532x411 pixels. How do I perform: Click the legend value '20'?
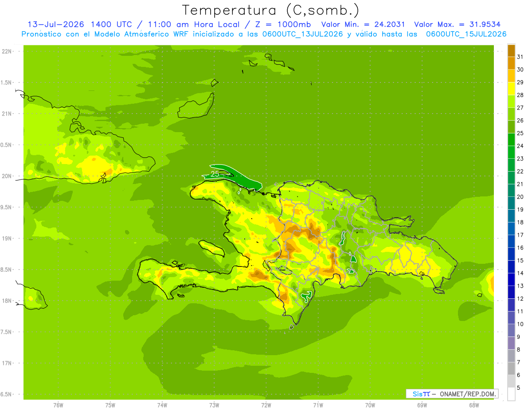click(x=520, y=197)
